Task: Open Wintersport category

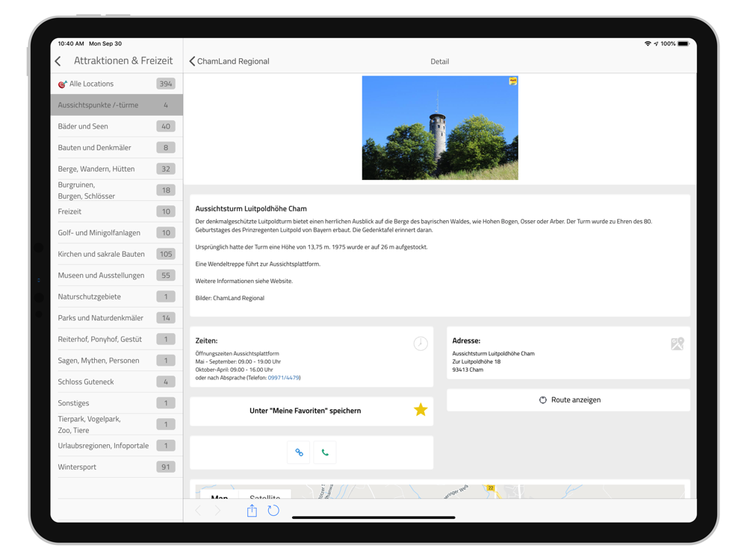Action: point(117,467)
